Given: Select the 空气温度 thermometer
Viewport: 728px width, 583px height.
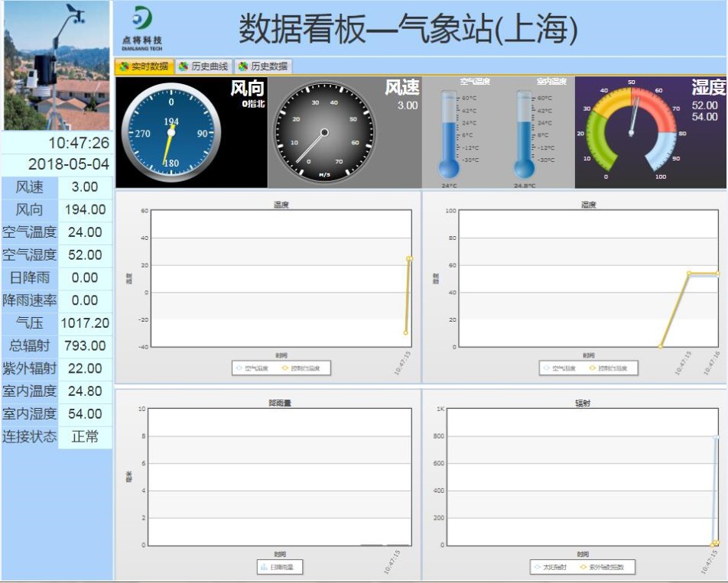Looking at the screenshot, I should 449,134.
